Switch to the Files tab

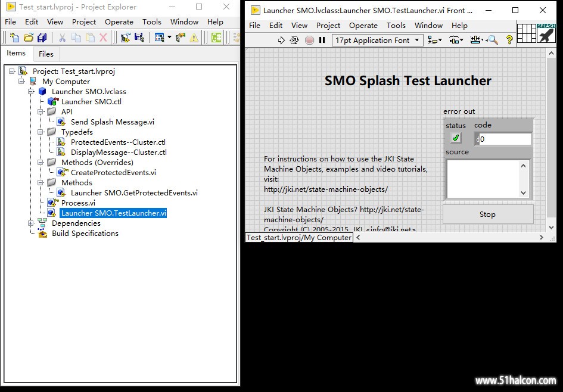[46, 54]
